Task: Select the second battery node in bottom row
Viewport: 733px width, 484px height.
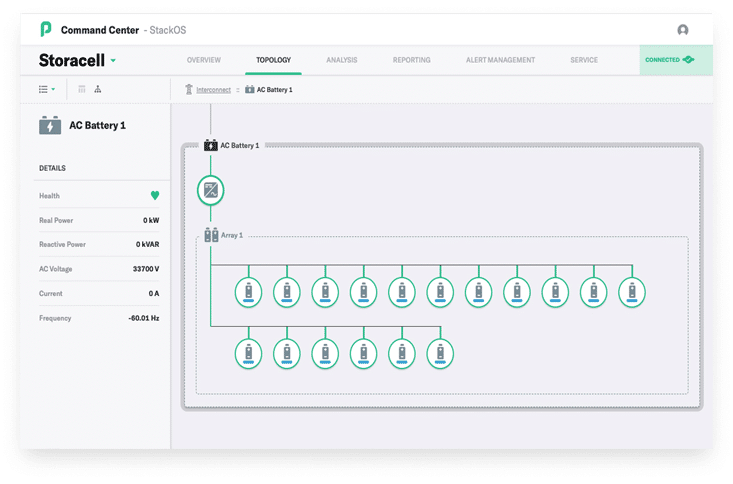Action: pos(287,354)
